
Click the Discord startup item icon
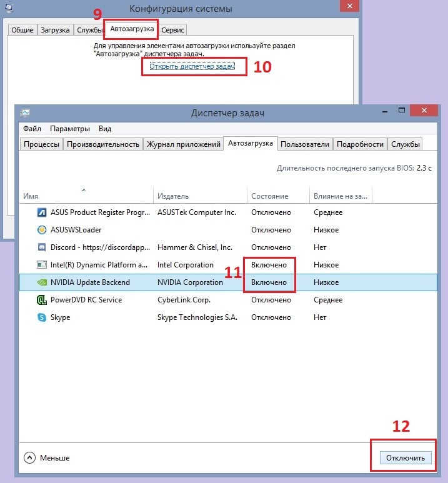point(42,247)
